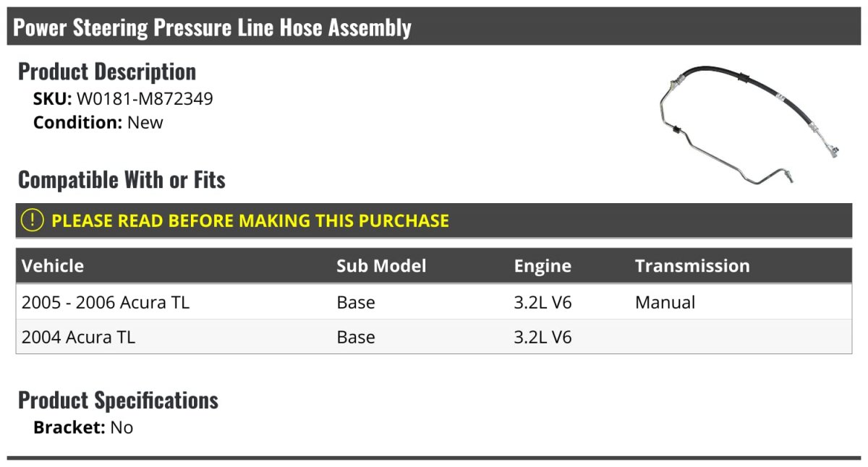868x467 pixels.
Task: Select the 2005 - 2006 Acura TL vehicle cell
Action: tap(106, 302)
